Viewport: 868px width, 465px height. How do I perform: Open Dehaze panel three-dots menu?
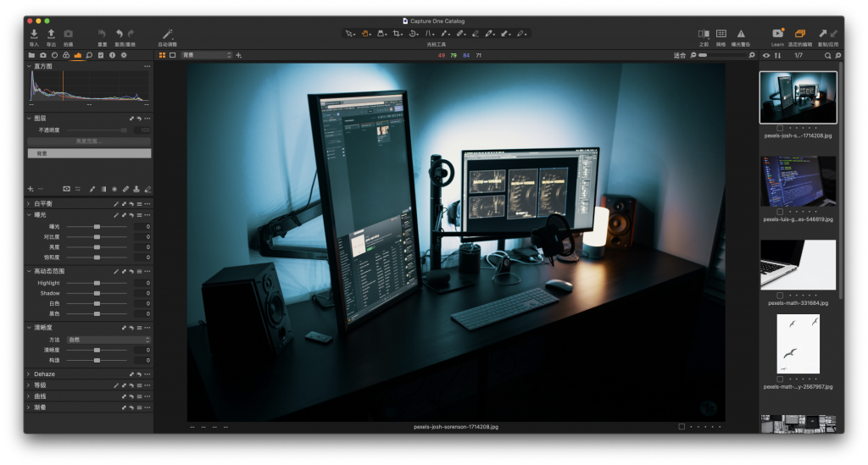(x=147, y=374)
